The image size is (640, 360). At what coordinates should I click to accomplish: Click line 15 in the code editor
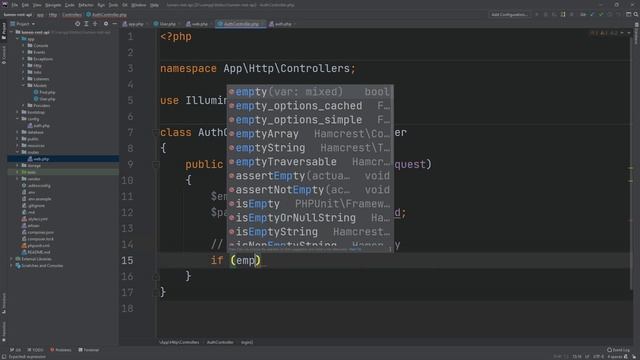tap(394, 260)
